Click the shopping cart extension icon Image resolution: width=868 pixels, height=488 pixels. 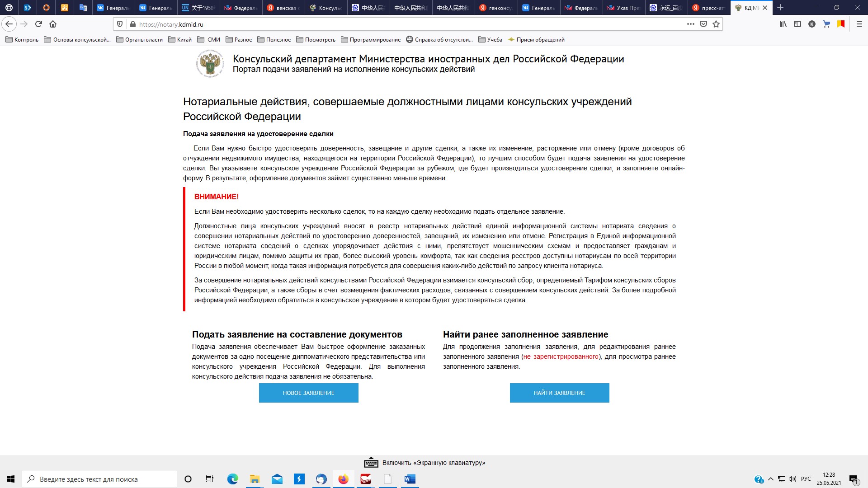[x=826, y=24]
